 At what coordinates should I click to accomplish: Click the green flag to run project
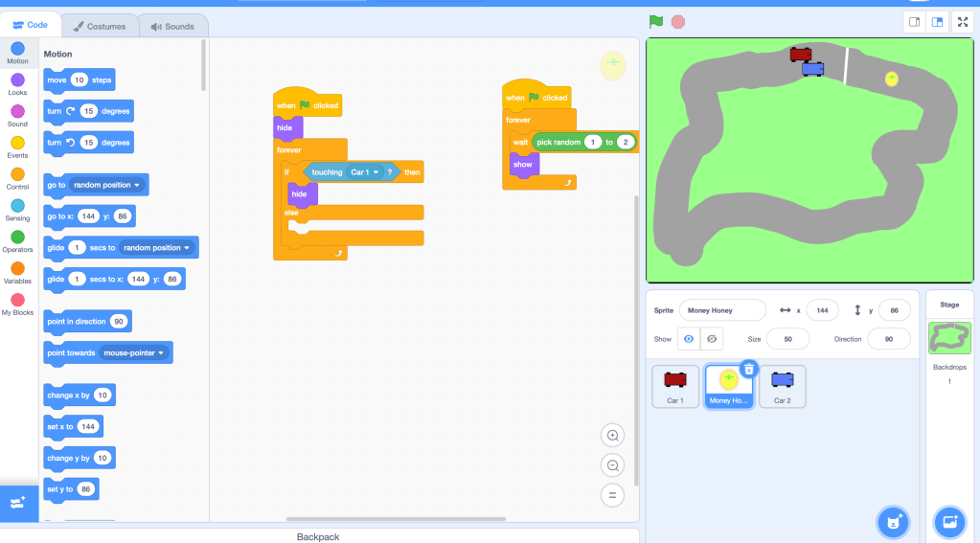[x=656, y=21]
